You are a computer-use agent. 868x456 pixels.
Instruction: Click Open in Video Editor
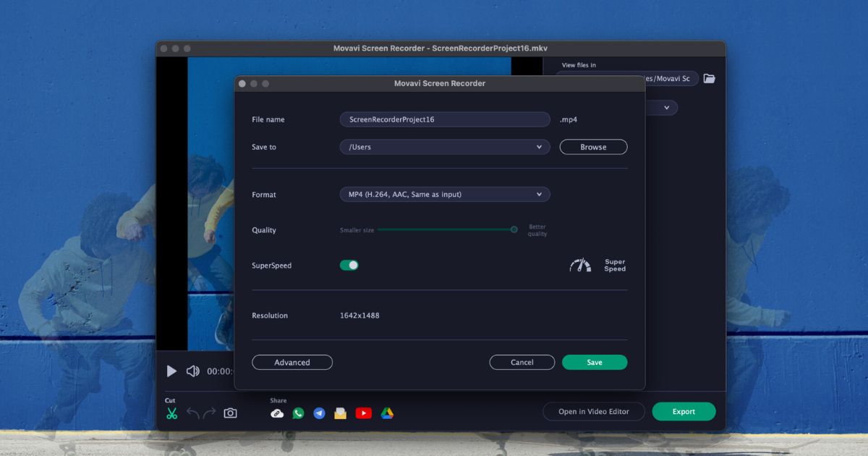click(593, 411)
